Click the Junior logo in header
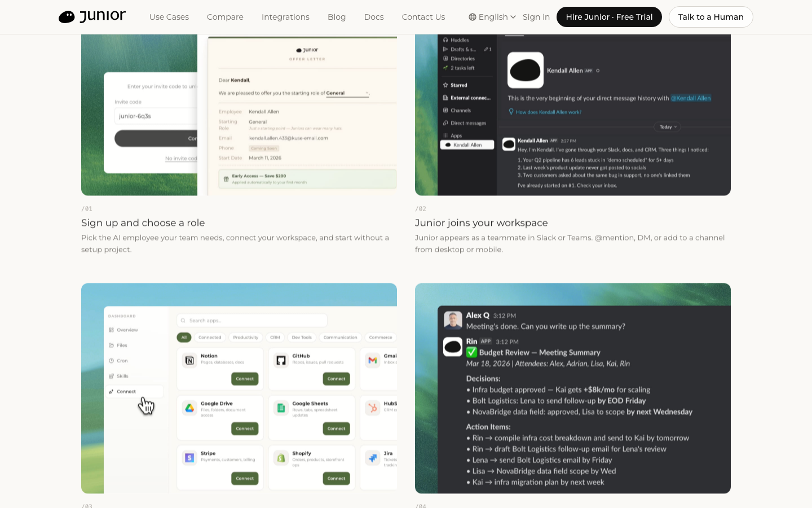Image resolution: width=812 pixels, height=508 pixels. [92, 17]
